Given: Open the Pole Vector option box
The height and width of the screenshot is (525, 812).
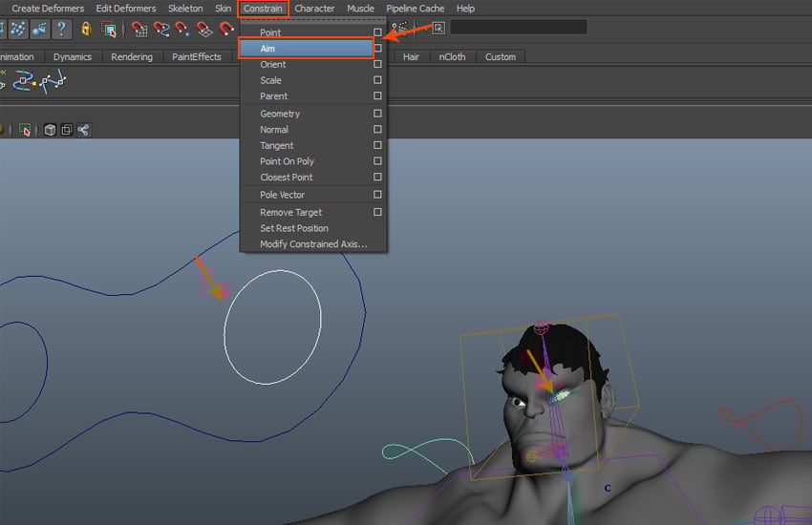Looking at the screenshot, I should coord(377,195).
